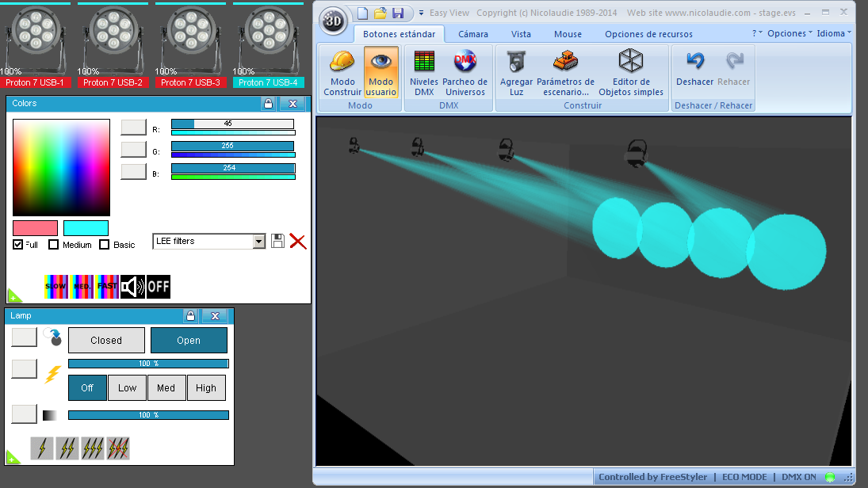
Task: Set shutter to Open
Action: (x=189, y=341)
